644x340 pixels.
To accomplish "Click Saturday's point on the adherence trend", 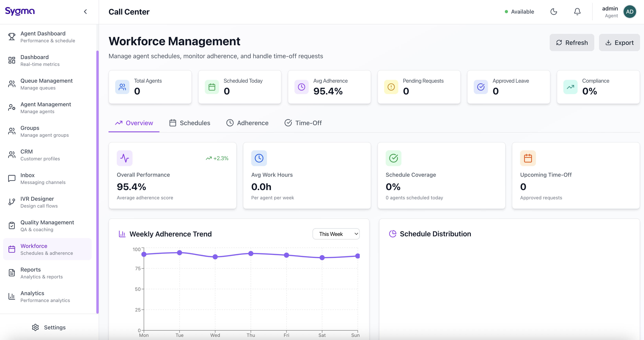I will pyautogui.click(x=322, y=257).
